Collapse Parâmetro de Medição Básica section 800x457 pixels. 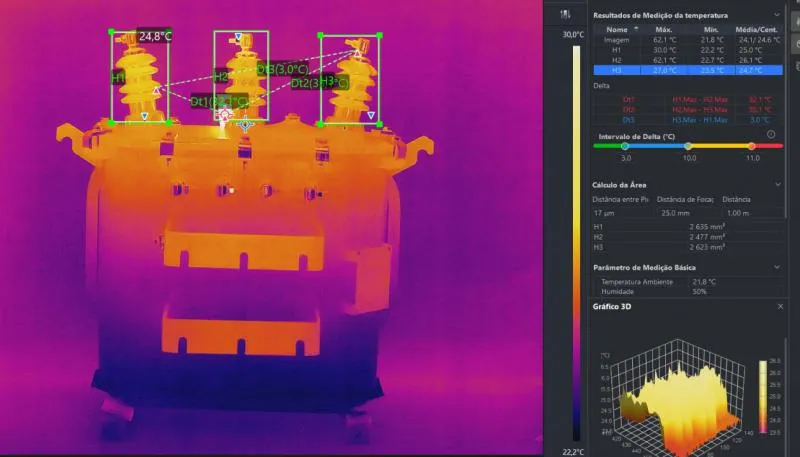point(778,267)
